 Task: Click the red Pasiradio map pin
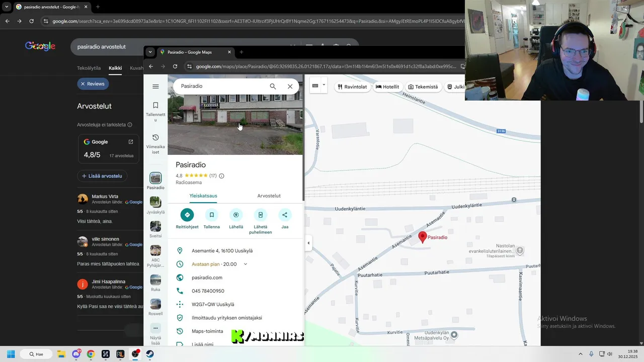coord(423,237)
